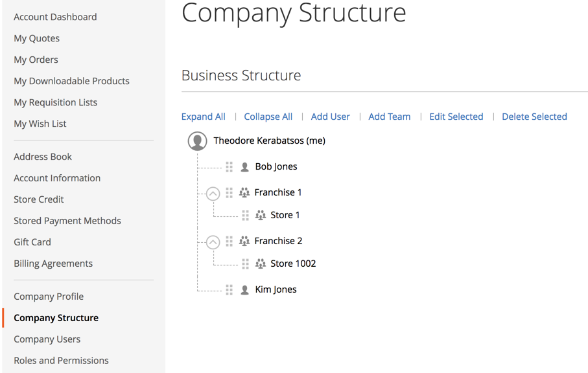This screenshot has width=588, height=373.
Task: Click the user icon beside Kim Jones
Action: 244,290
